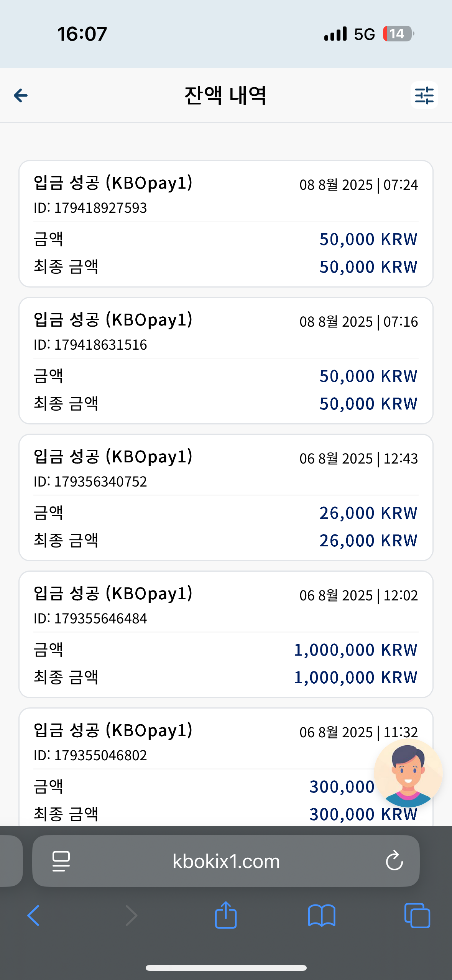Tap the iOS home indicator bar
The width and height of the screenshot is (452, 980).
pos(226,968)
